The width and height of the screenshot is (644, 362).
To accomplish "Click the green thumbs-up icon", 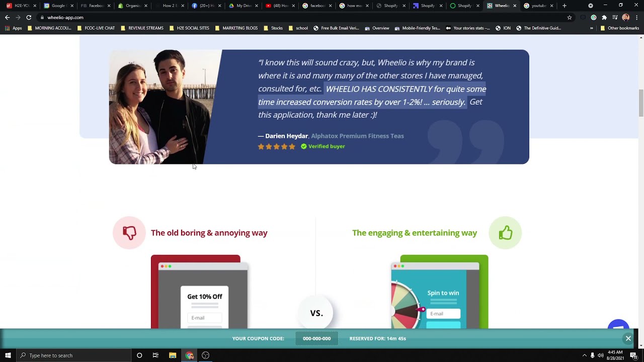I will click(505, 233).
